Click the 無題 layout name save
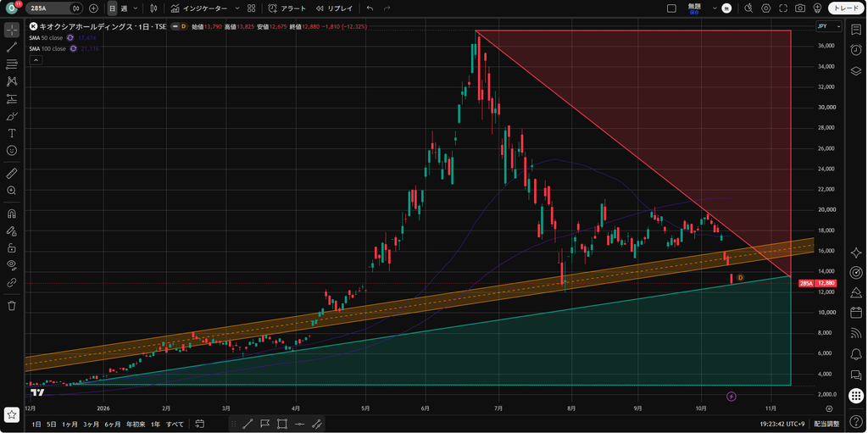 tap(694, 8)
